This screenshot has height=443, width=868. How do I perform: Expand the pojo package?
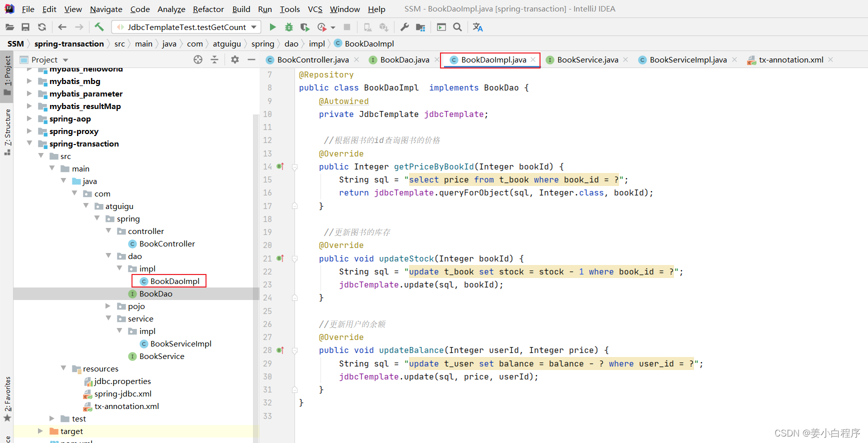108,306
